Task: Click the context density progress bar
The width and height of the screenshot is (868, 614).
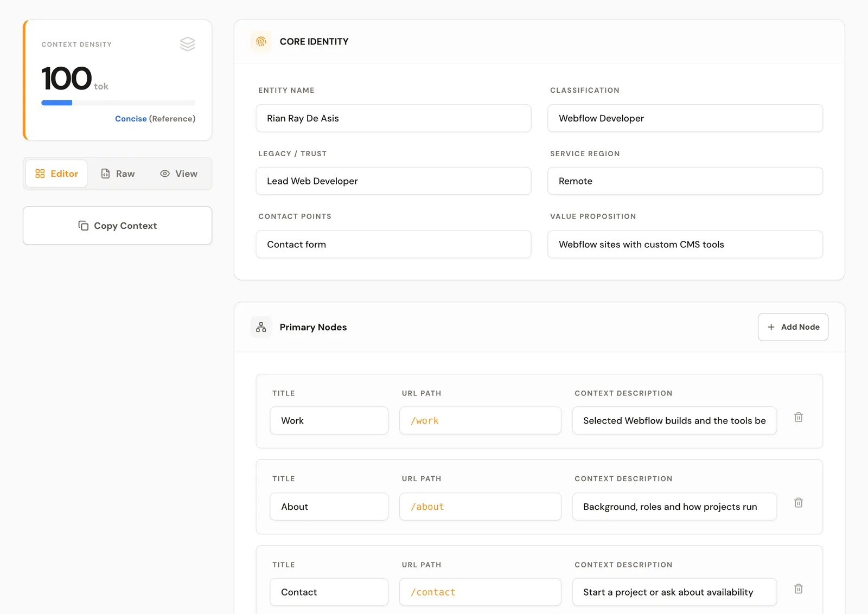Action: (118, 103)
